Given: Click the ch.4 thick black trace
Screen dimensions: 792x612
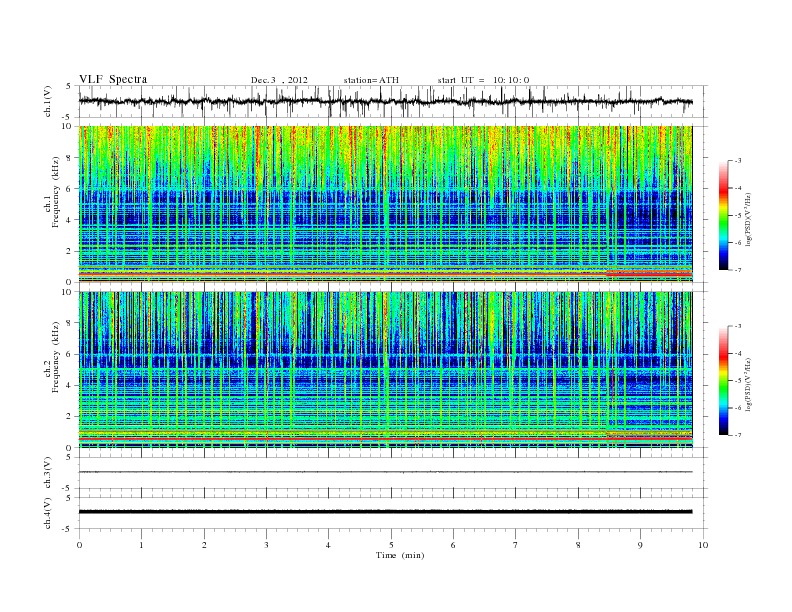Looking at the screenshot, I should 385,512.
